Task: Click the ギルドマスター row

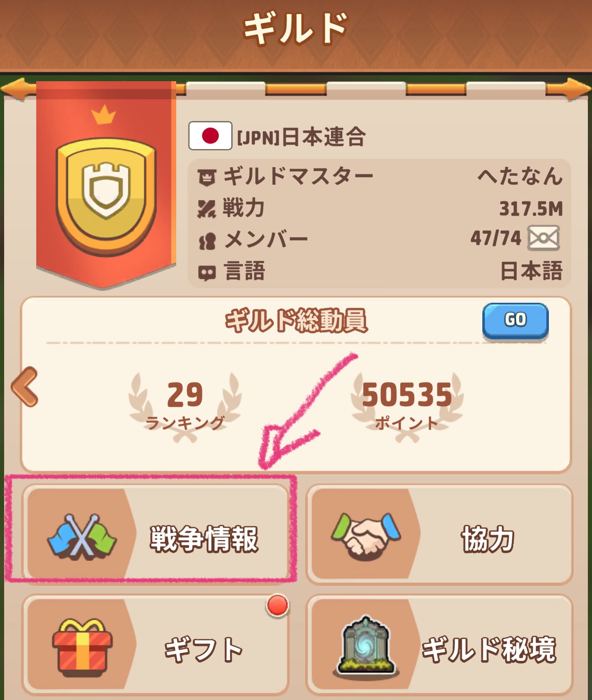Action: coord(380,176)
